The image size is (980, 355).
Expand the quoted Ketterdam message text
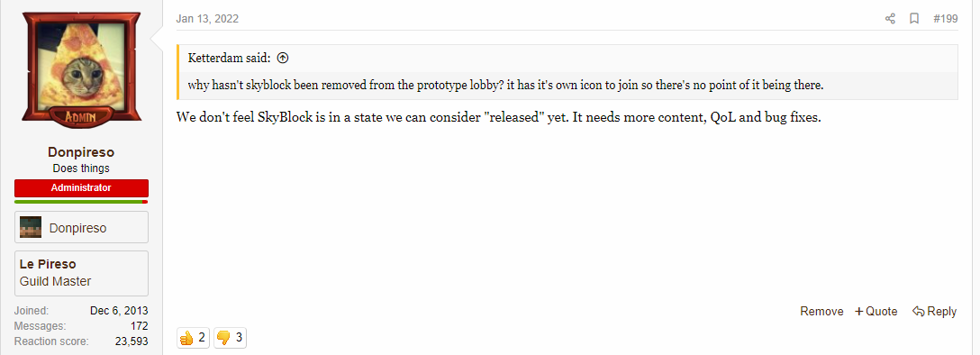[505, 86]
